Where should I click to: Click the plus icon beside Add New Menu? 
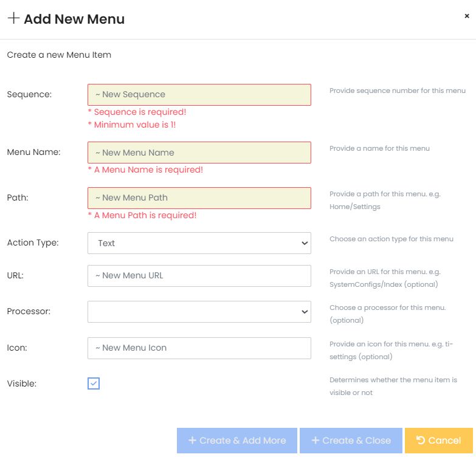click(x=13, y=18)
